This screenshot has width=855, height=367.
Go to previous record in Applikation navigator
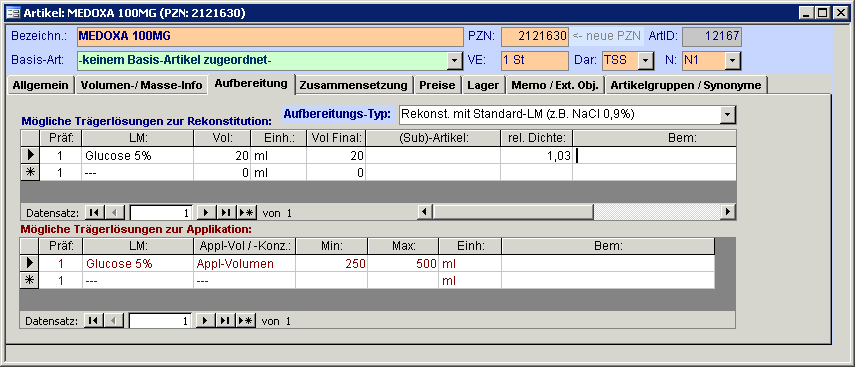[114, 321]
